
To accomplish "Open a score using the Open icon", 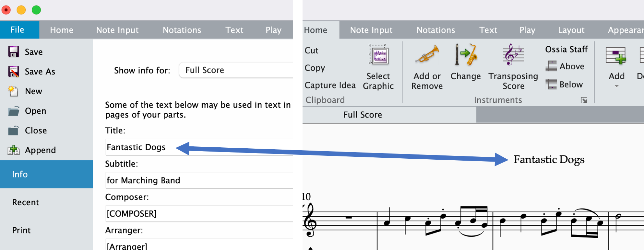I will pos(14,111).
